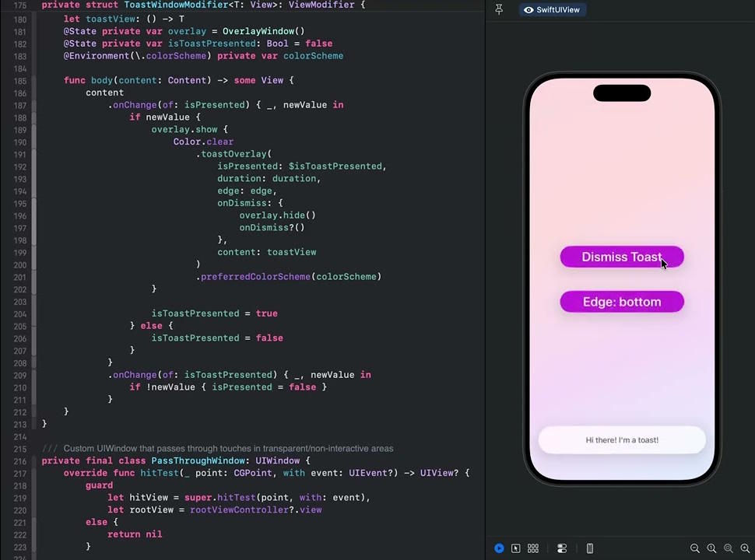Start live preview with the play icon
Image resolution: width=755 pixels, height=560 pixels.
[499, 548]
